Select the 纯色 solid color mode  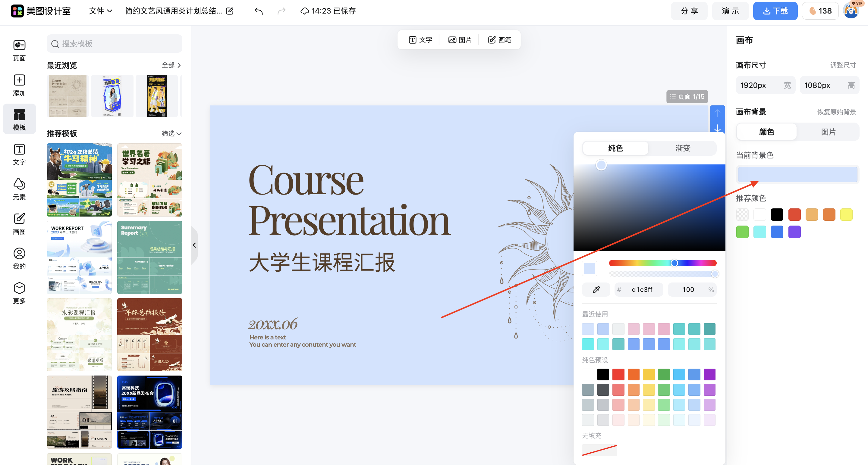[615, 148]
